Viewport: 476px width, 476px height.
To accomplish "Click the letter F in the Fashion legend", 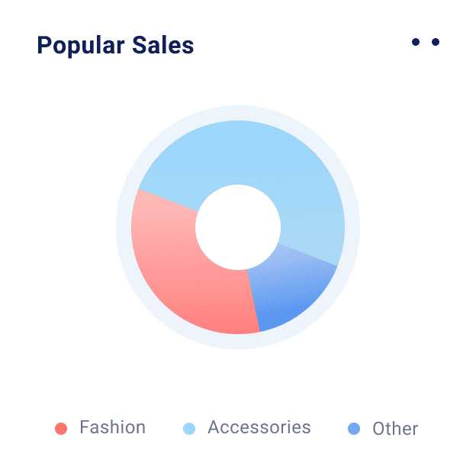I will pos(84,428).
